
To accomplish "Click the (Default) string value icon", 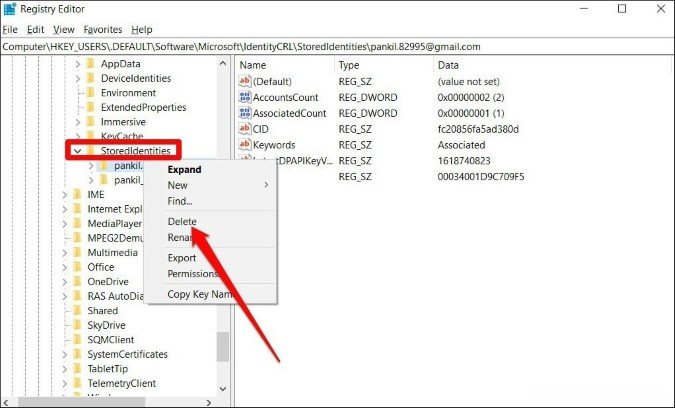I will (x=245, y=81).
